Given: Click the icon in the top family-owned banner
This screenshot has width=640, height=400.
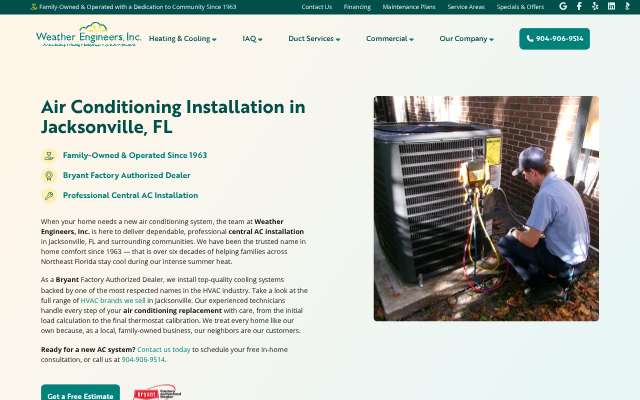Looking at the screenshot, I should point(34,7).
